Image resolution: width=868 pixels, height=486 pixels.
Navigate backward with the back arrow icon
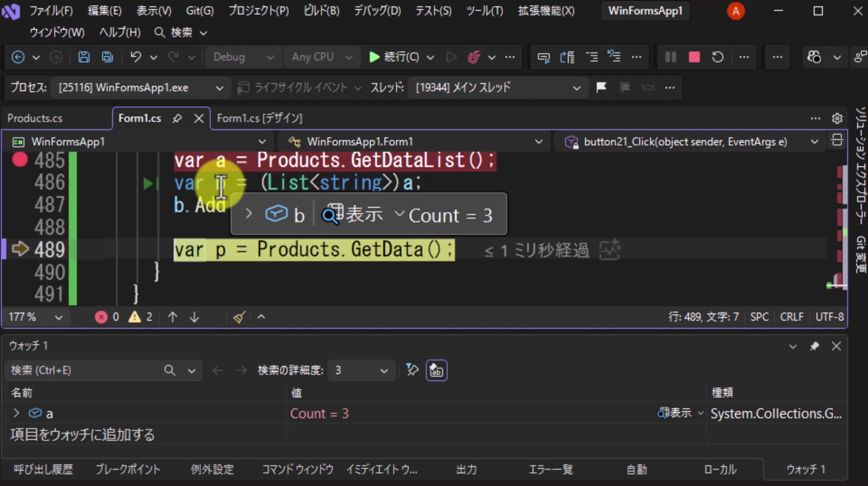click(18, 57)
